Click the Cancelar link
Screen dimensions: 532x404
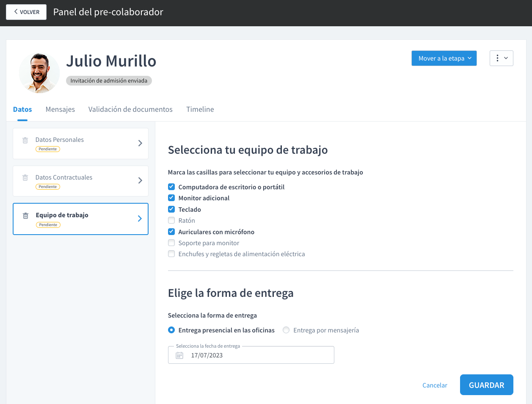435,385
